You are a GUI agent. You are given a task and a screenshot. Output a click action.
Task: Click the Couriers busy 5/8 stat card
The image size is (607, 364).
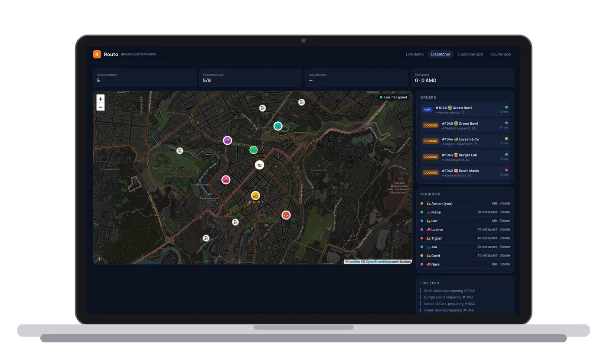(x=251, y=78)
